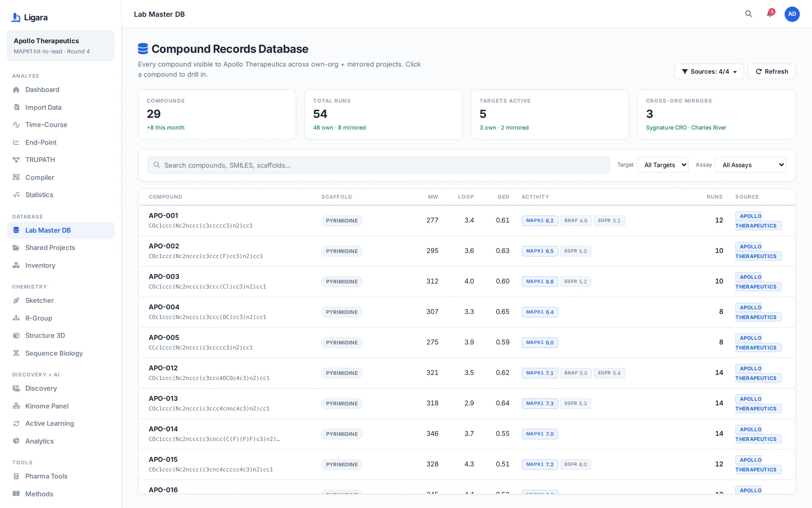The image size is (812, 508).
Task: Open notifications bell with 3 badge
Action: click(x=770, y=14)
